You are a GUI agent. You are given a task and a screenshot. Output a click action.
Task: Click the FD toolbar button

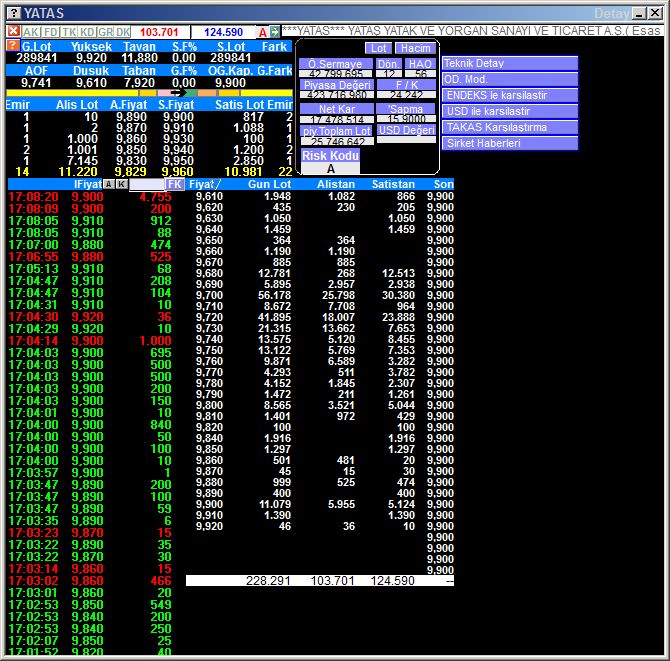[x=50, y=32]
